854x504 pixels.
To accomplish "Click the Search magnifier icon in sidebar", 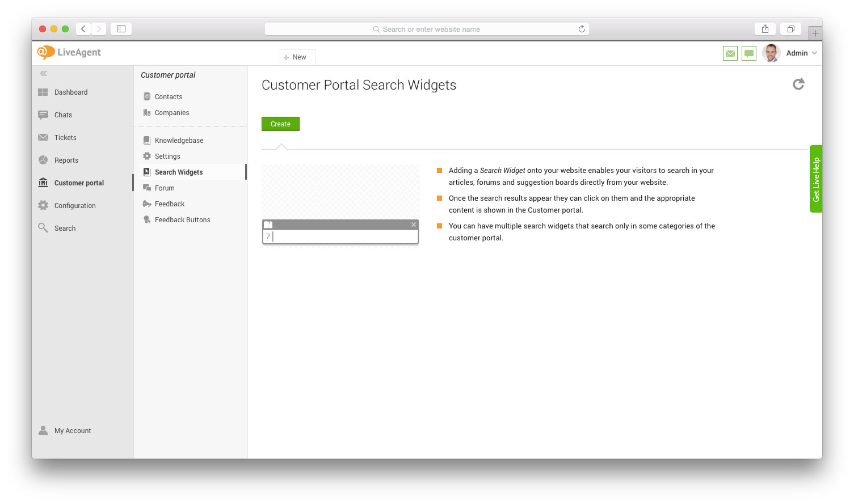I will coord(43,228).
